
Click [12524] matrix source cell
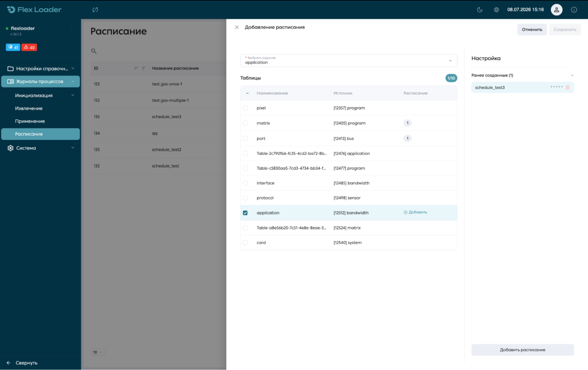pyautogui.click(x=347, y=228)
